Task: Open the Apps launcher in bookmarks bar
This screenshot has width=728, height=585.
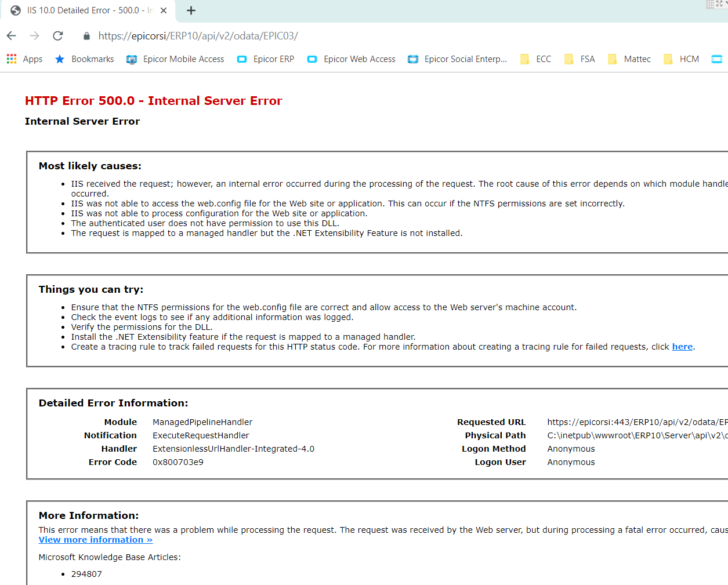Action: [x=24, y=59]
